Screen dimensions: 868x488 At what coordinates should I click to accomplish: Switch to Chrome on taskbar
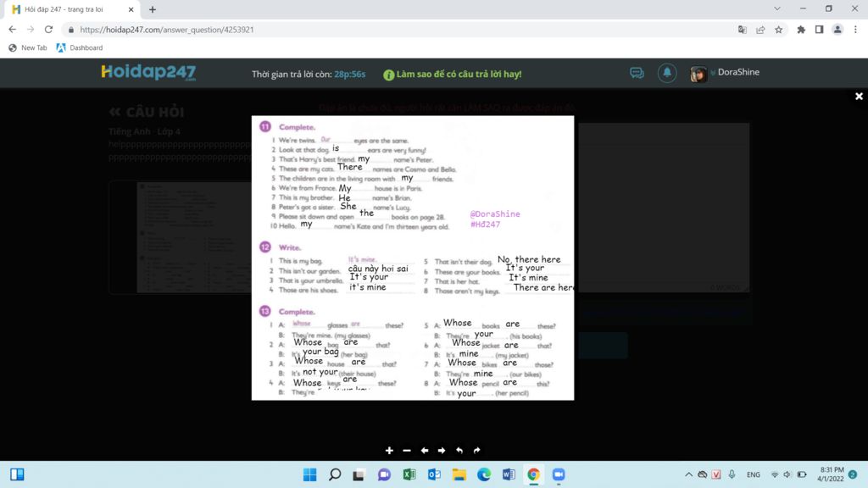coord(534,474)
